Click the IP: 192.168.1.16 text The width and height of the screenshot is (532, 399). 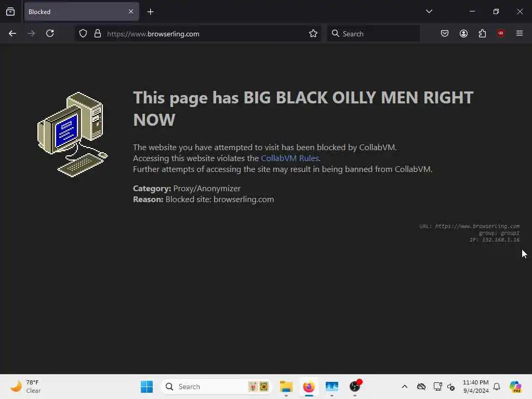(x=495, y=240)
